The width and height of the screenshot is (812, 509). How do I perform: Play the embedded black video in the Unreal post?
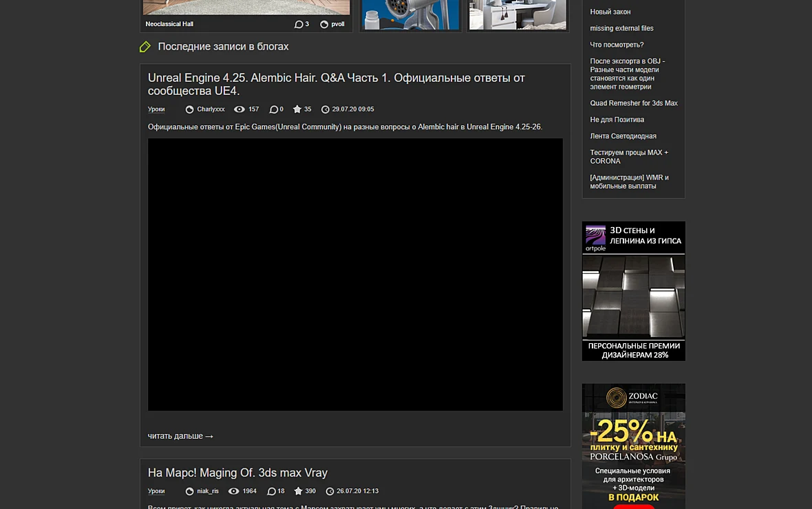click(355, 274)
